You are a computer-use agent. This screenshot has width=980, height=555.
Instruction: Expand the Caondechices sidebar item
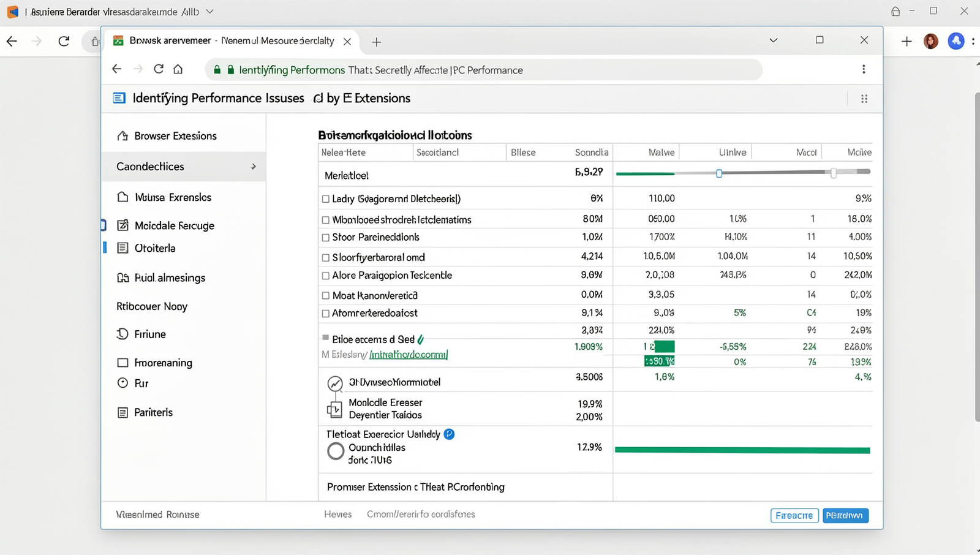pyautogui.click(x=184, y=167)
